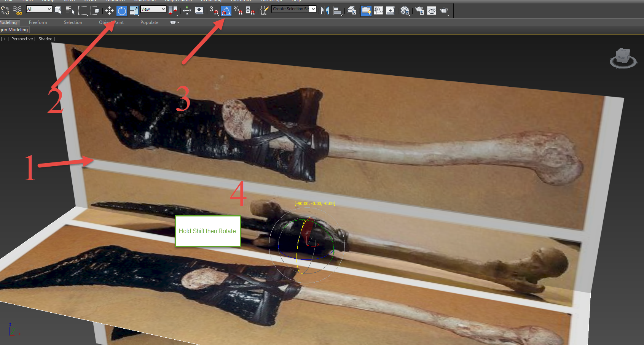Open the Curve Editor
Screen dimensions: 644x345
click(378, 10)
